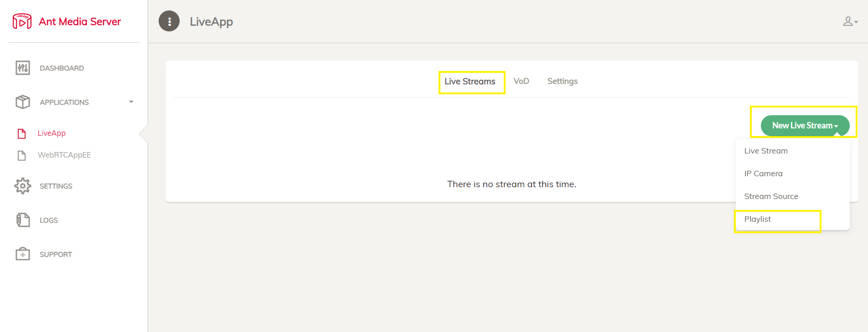
Task: Switch to the VoD tab
Action: (x=521, y=81)
